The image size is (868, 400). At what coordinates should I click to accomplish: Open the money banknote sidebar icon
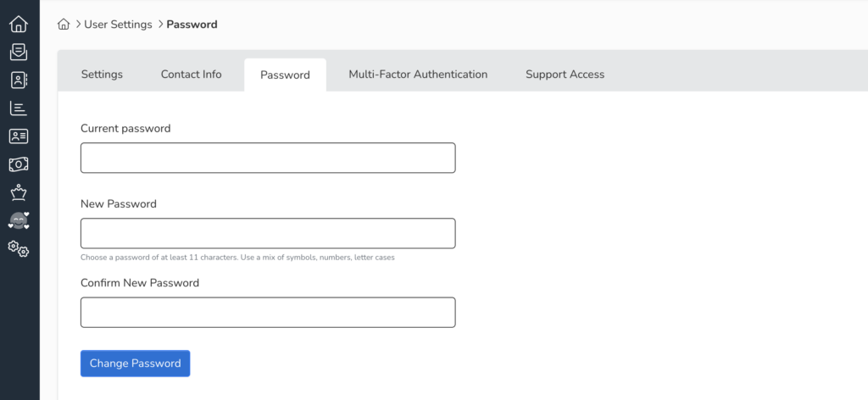(x=19, y=164)
